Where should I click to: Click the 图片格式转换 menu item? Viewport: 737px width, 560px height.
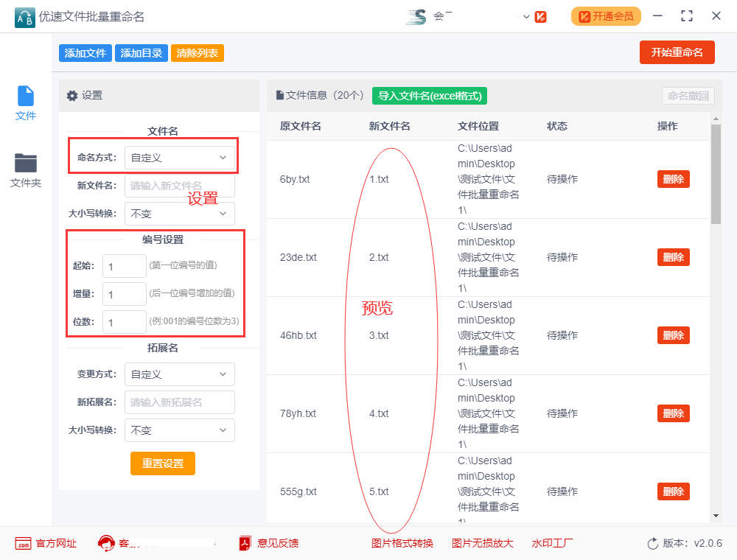pyautogui.click(x=402, y=543)
